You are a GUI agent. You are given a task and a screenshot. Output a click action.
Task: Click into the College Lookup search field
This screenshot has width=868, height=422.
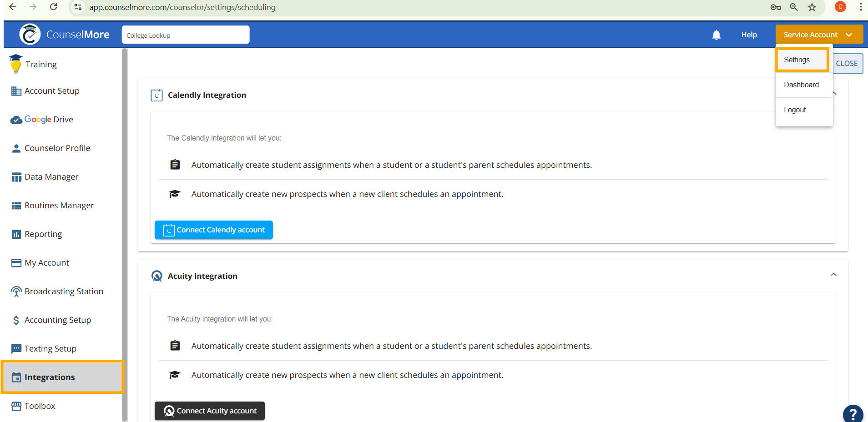186,35
